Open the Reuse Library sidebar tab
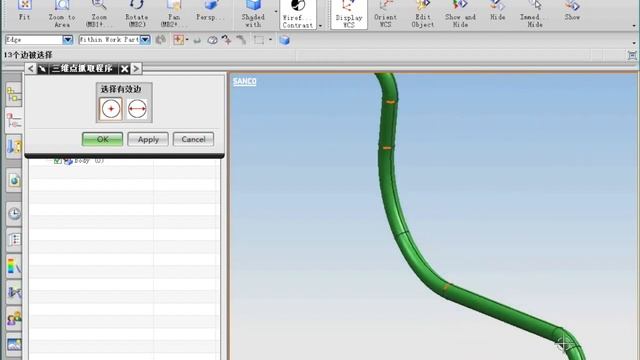The width and height of the screenshot is (640, 360). point(14,146)
